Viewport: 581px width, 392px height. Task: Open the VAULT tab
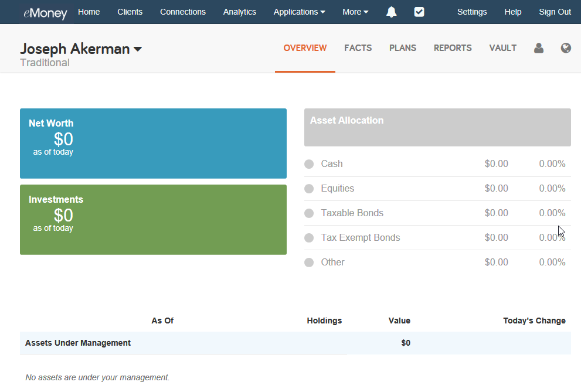[502, 48]
